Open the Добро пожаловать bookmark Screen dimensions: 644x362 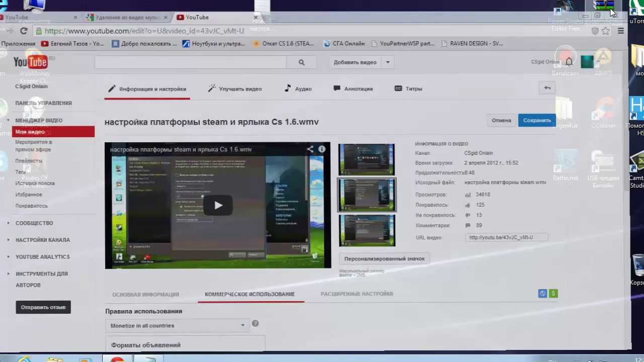[x=144, y=44]
